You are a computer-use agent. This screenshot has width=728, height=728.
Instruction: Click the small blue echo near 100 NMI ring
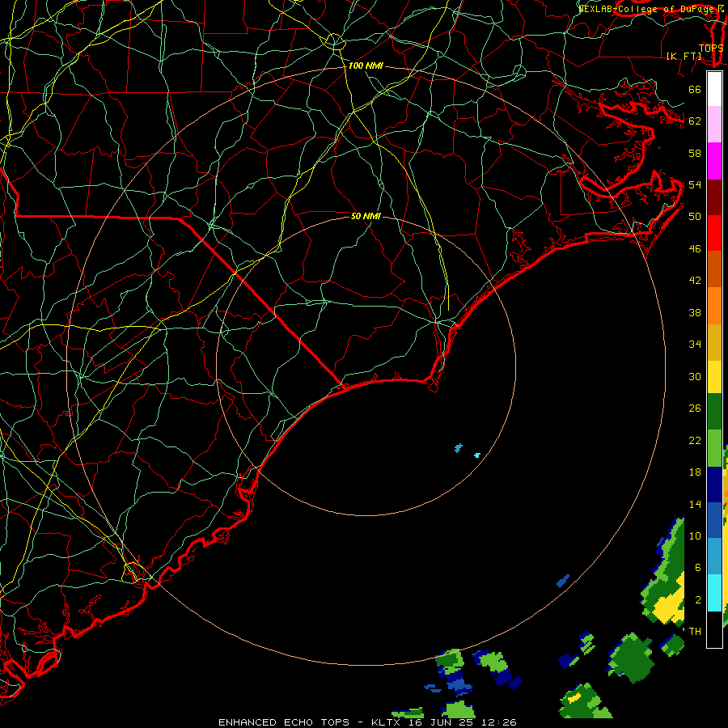pyautogui.click(x=563, y=581)
